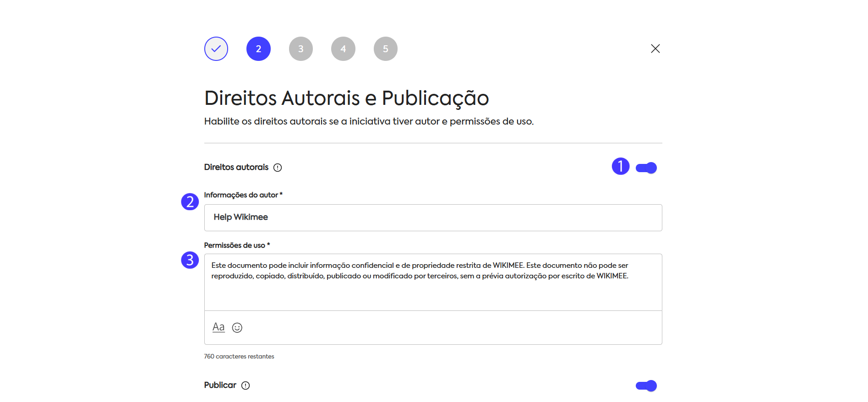Click the numbered badge 1 marker
This screenshot has width=868, height=402.
pos(621,166)
